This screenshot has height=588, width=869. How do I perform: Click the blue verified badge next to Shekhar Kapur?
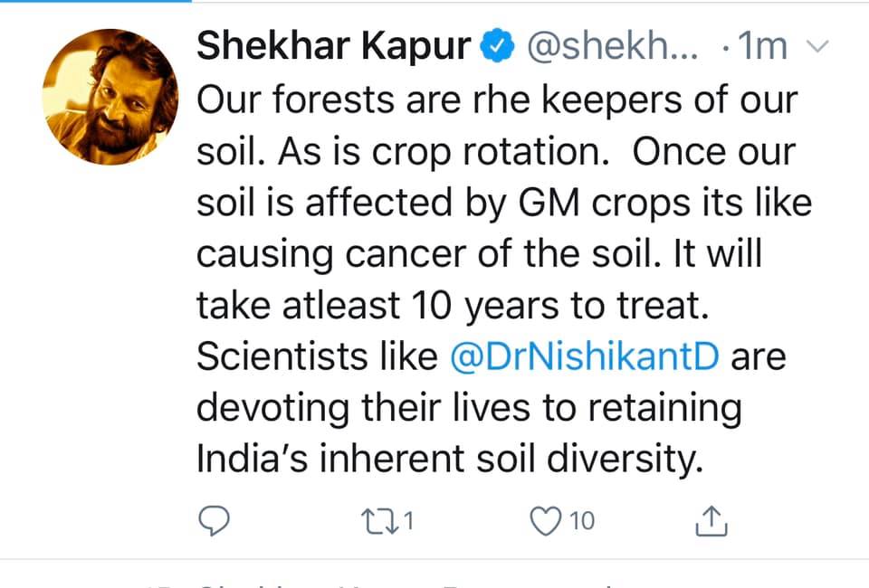497,46
